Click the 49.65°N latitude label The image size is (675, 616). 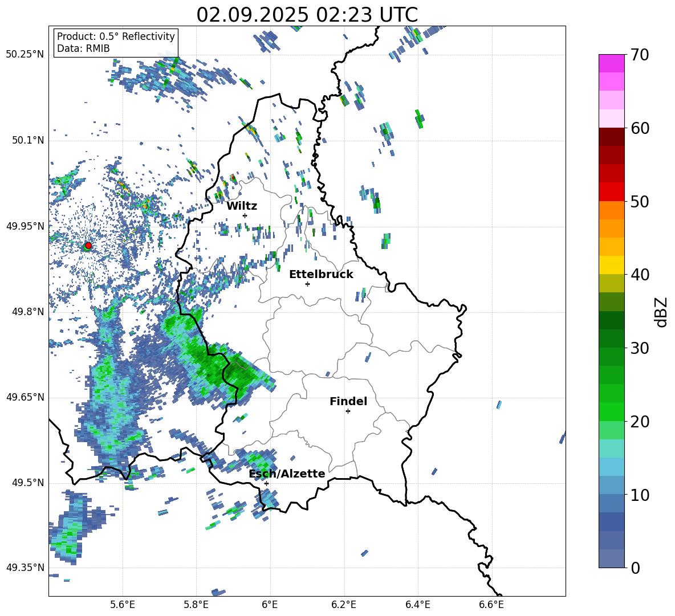[x=25, y=398]
